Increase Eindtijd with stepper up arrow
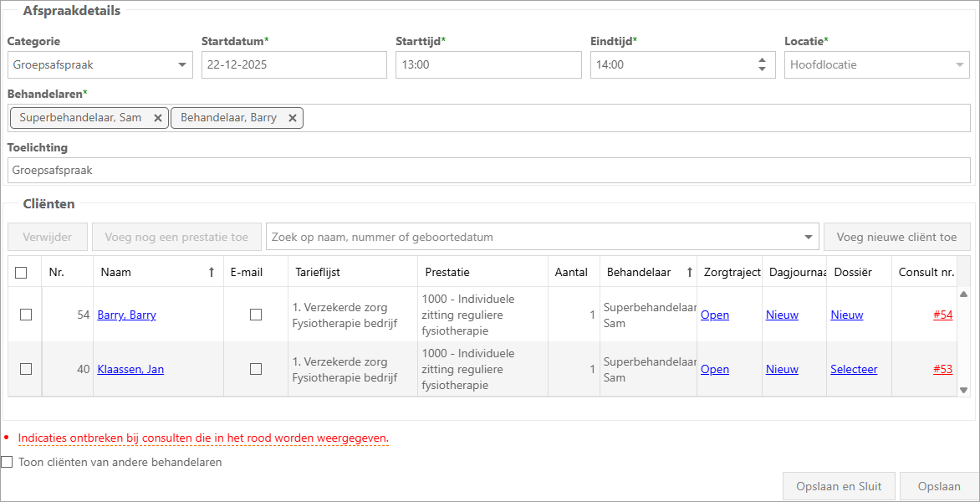This screenshot has height=502, width=980. click(x=762, y=60)
